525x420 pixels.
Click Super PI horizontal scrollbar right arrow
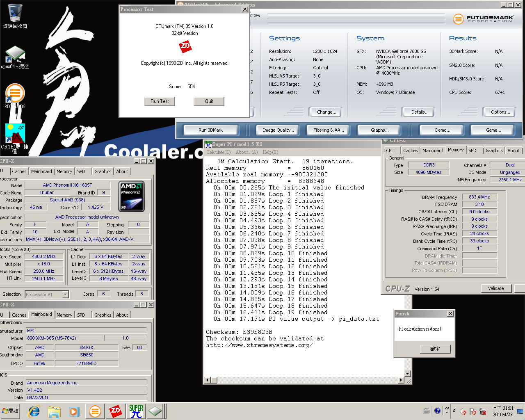pyautogui.click(x=401, y=380)
